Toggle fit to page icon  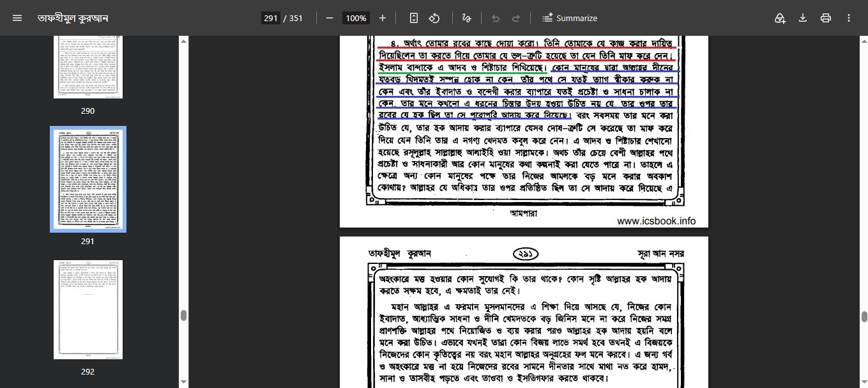pyautogui.click(x=414, y=18)
